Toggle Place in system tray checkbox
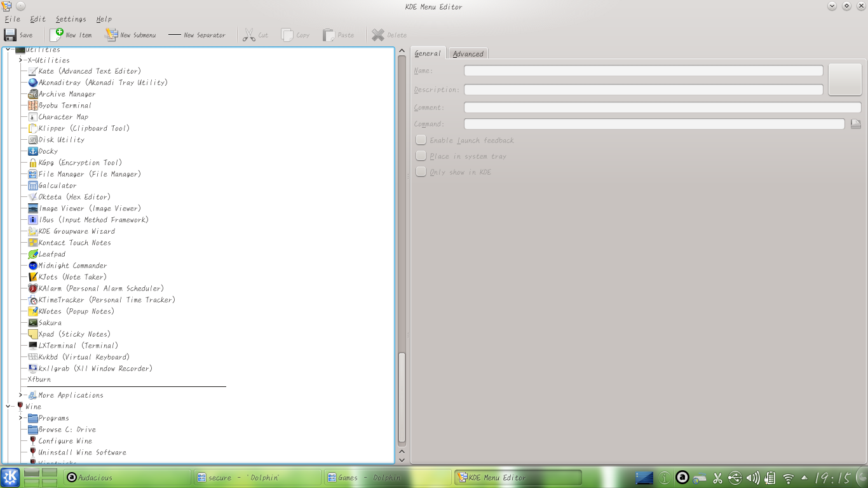The width and height of the screenshot is (868, 488). (x=421, y=156)
